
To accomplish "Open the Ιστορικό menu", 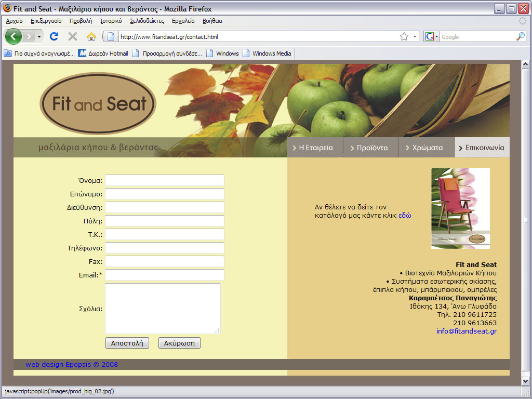I will (111, 21).
